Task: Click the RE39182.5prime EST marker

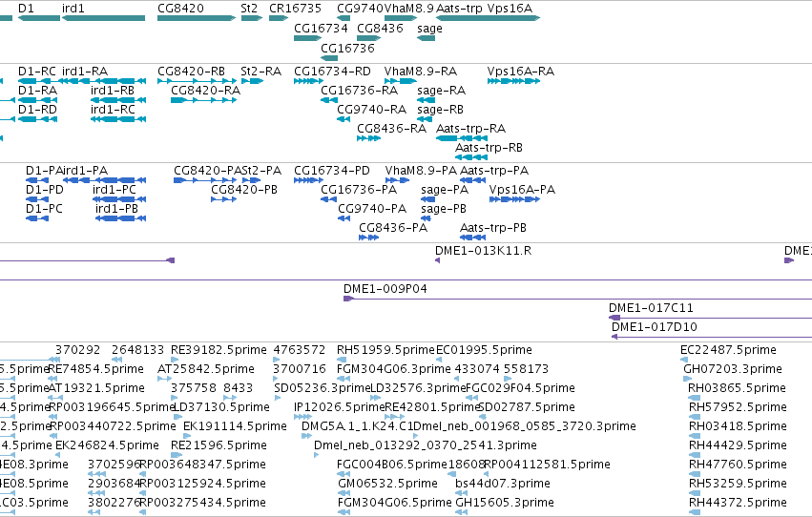Action: [x=175, y=360]
